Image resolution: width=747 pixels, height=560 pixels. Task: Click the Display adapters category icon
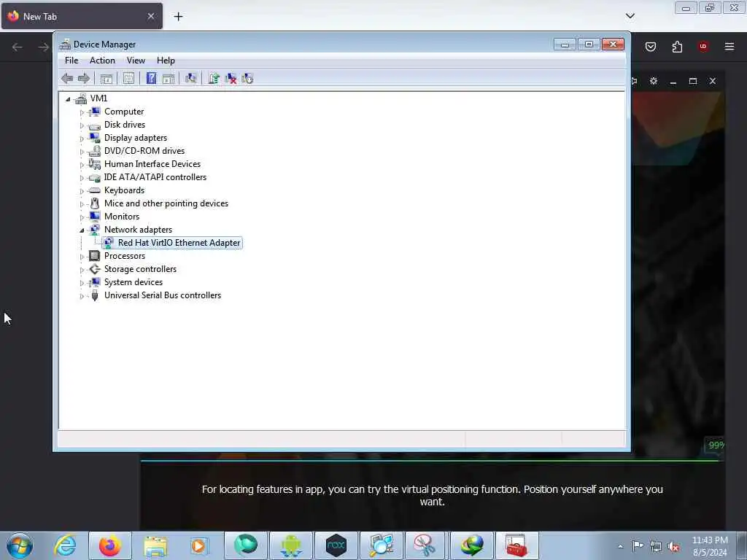[95, 138]
